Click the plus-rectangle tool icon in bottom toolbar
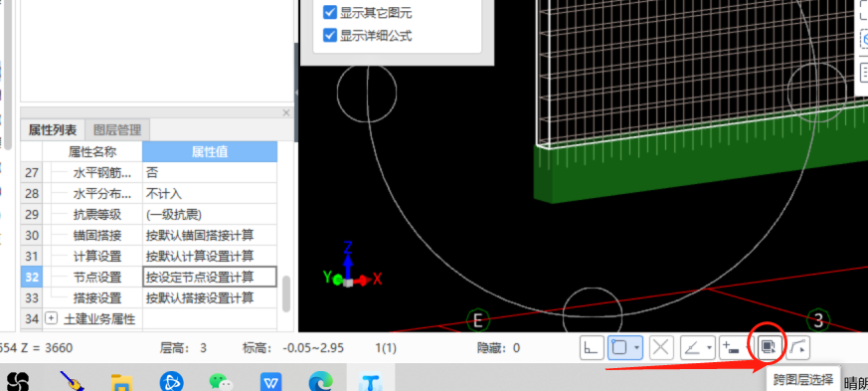 (731, 348)
